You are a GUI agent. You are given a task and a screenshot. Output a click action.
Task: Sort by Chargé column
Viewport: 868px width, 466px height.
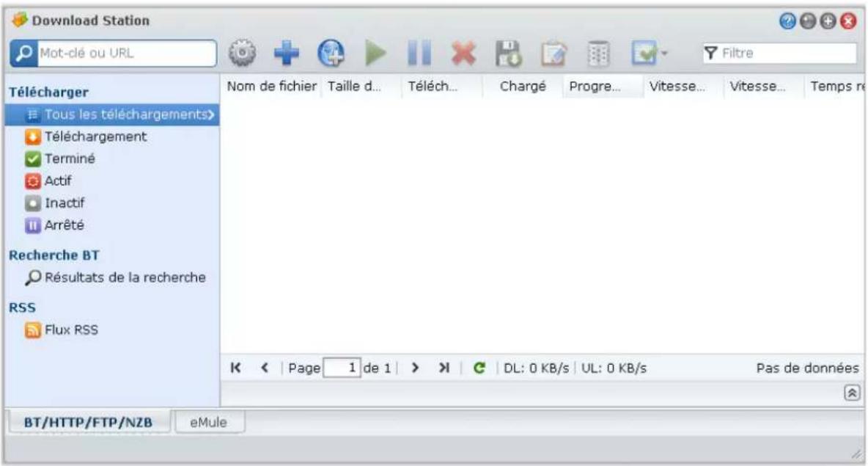pyautogui.click(x=523, y=87)
